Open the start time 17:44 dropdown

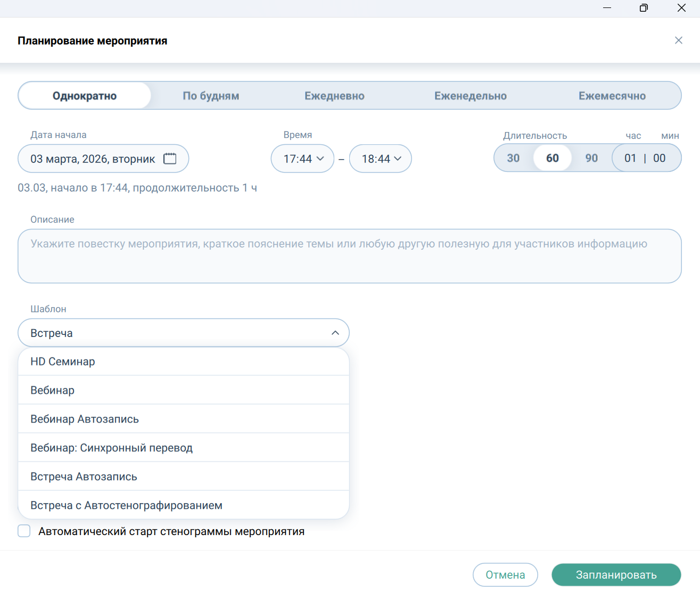click(x=303, y=159)
